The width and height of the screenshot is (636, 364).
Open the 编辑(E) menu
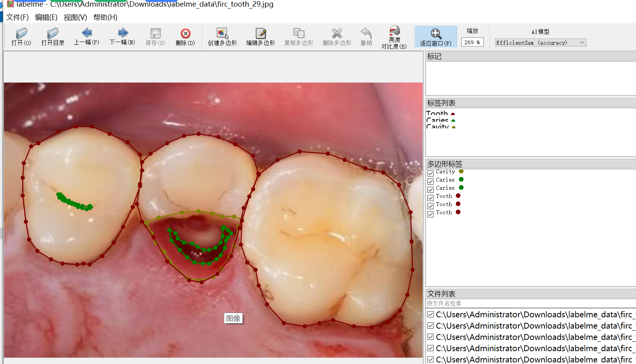(46, 17)
